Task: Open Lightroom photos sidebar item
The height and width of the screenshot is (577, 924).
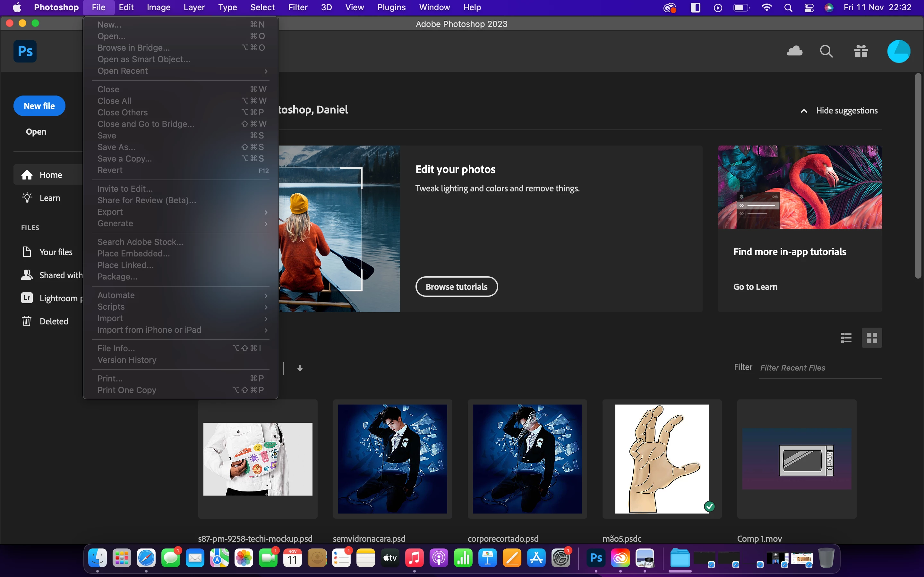Action: pyautogui.click(x=57, y=298)
